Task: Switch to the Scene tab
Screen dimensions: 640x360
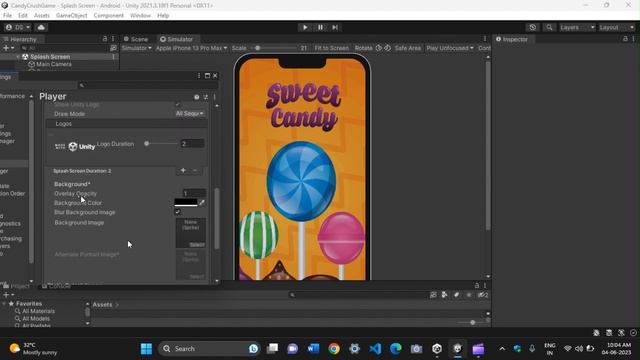Action: coord(136,39)
